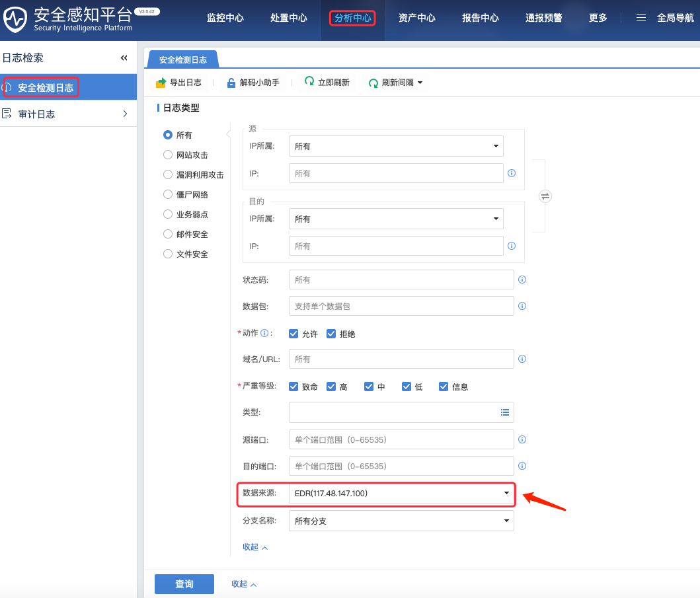Switch to the 资产中心 menu
The height and width of the screenshot is (598, 700).
(x=417, y=18)
